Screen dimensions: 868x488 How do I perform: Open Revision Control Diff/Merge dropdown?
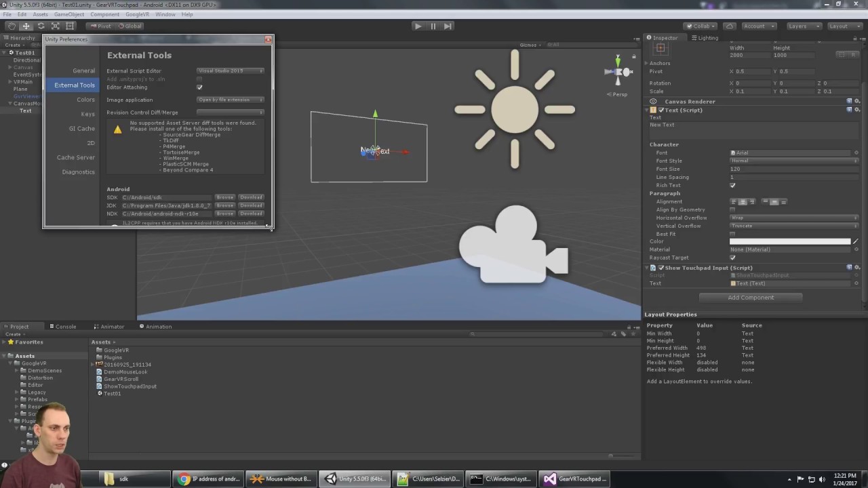tap(231, 113)
